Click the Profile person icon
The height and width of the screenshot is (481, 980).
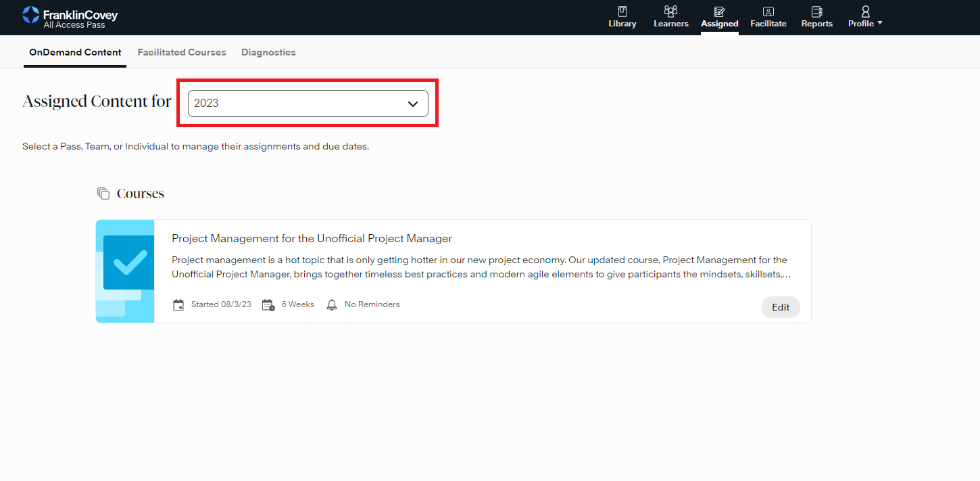865,12
